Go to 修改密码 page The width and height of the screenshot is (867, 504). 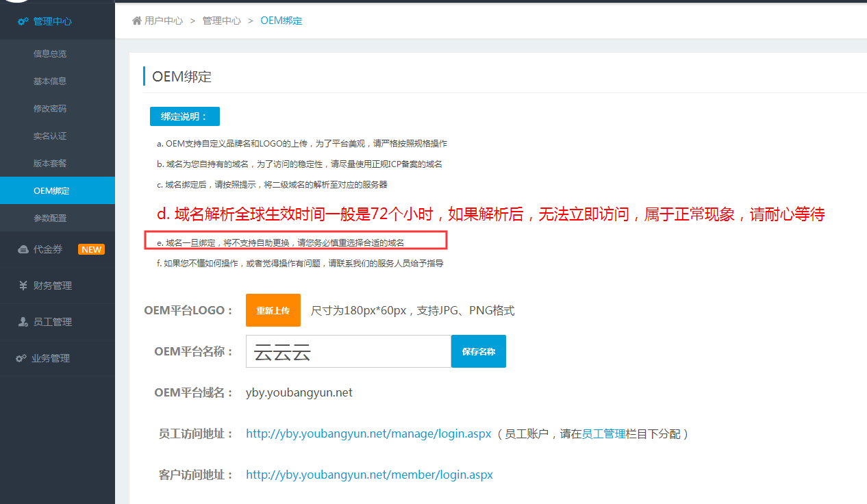pos(50,109)
